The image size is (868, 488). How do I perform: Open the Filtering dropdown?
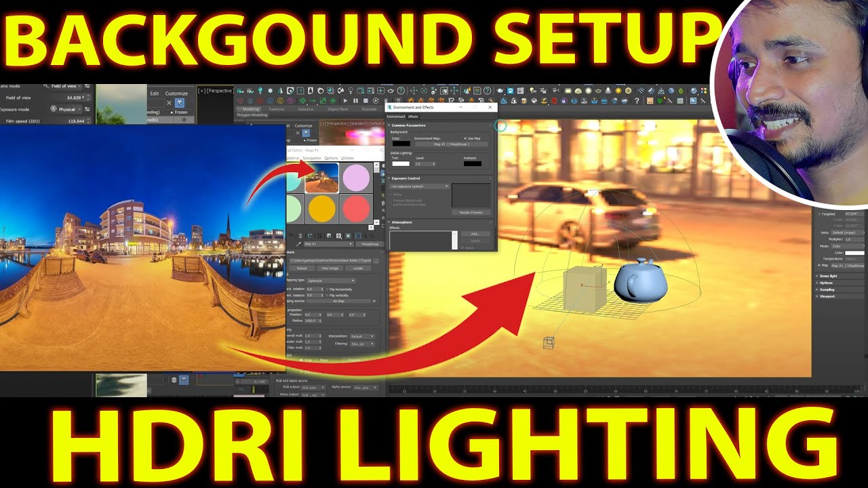[362, 344]
